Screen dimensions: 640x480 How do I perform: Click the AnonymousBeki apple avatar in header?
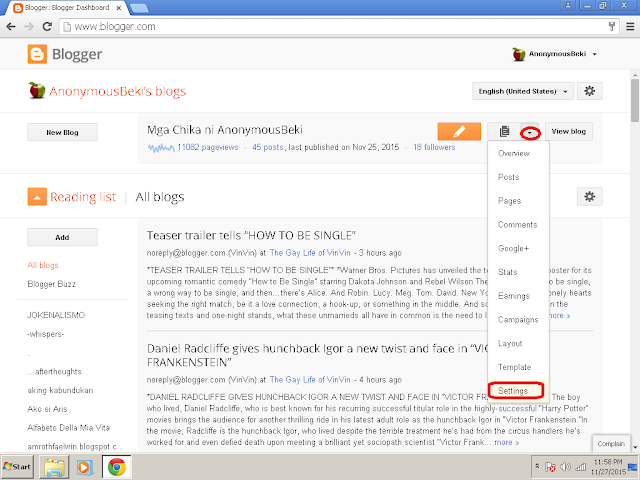click(x=518, y=54)
